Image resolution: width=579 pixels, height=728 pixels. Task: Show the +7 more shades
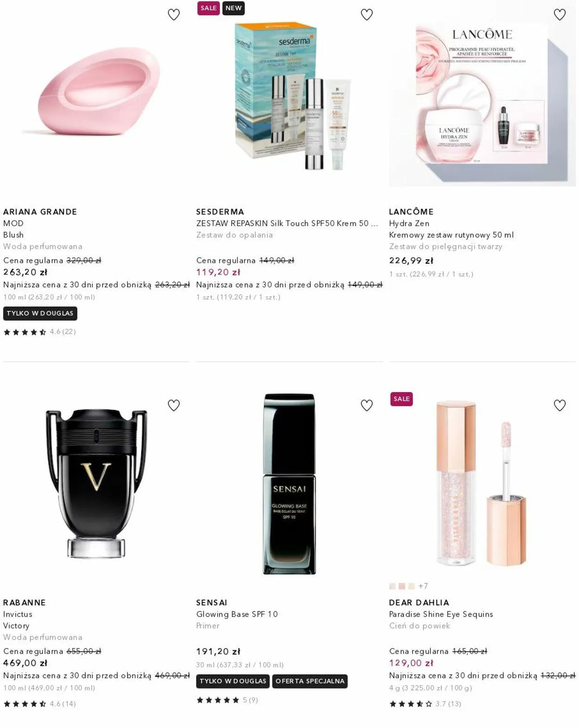pos(423,586)
